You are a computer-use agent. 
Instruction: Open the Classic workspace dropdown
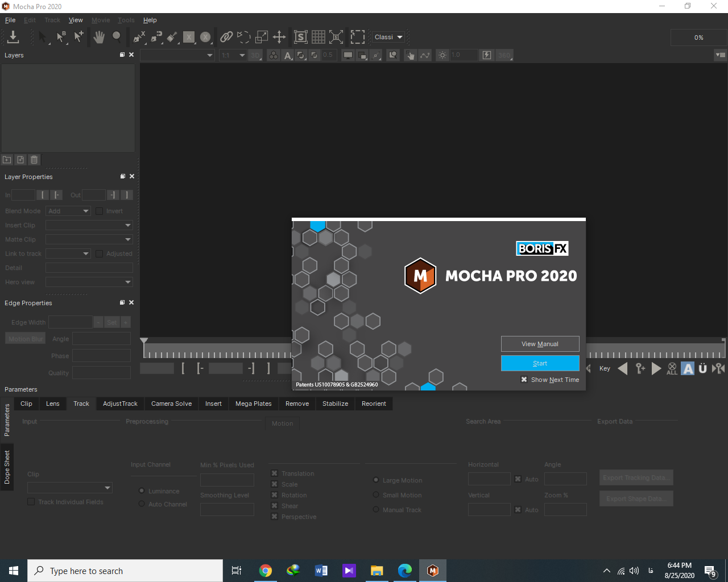[388, 37]
